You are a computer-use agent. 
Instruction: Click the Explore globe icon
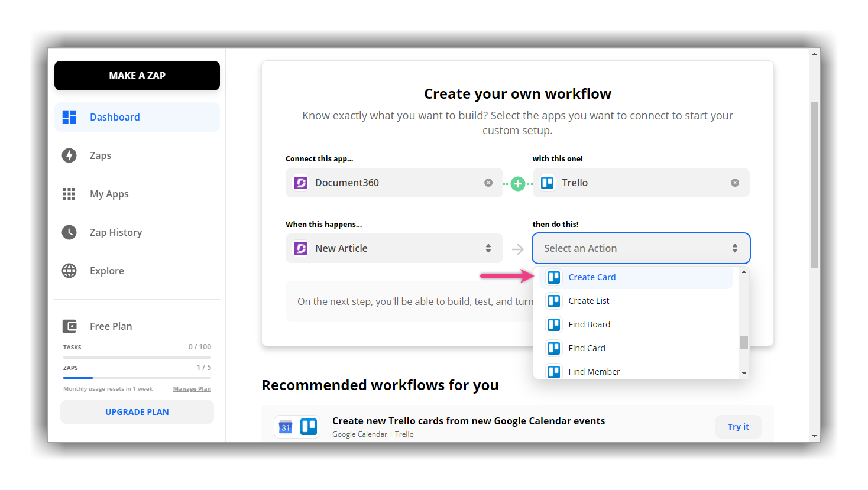click(x=69, y=271)
